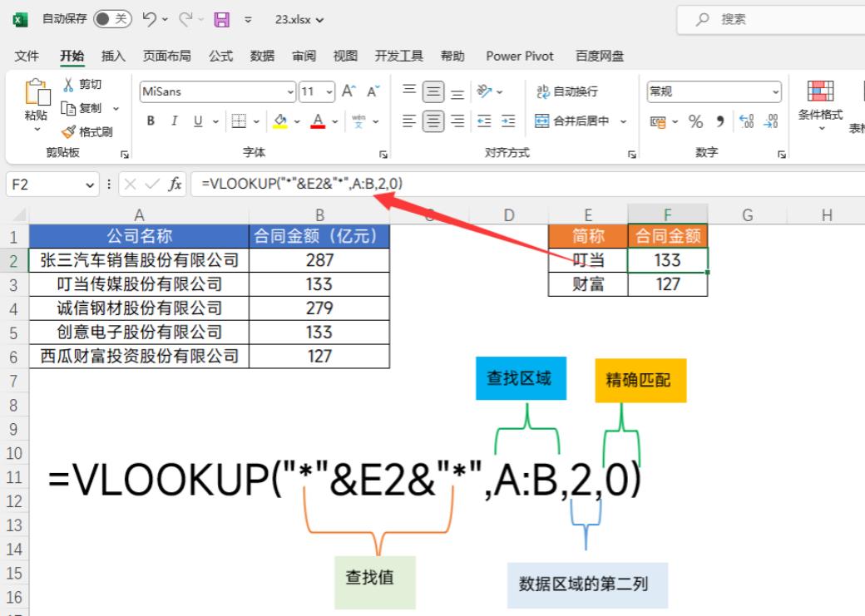Click the Undo arrow icon
This screenshot has width=865, height=616.
pyautogui.click(x=151, y=19)
